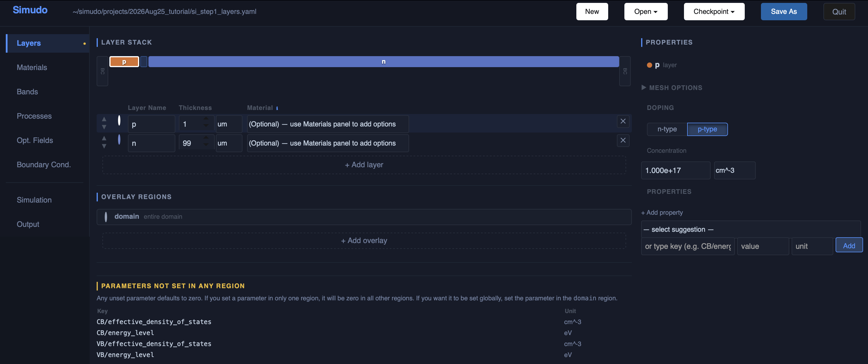This screenshot has height=364, width=868.
Task: Go to the Layers panel
Action: 47,43
